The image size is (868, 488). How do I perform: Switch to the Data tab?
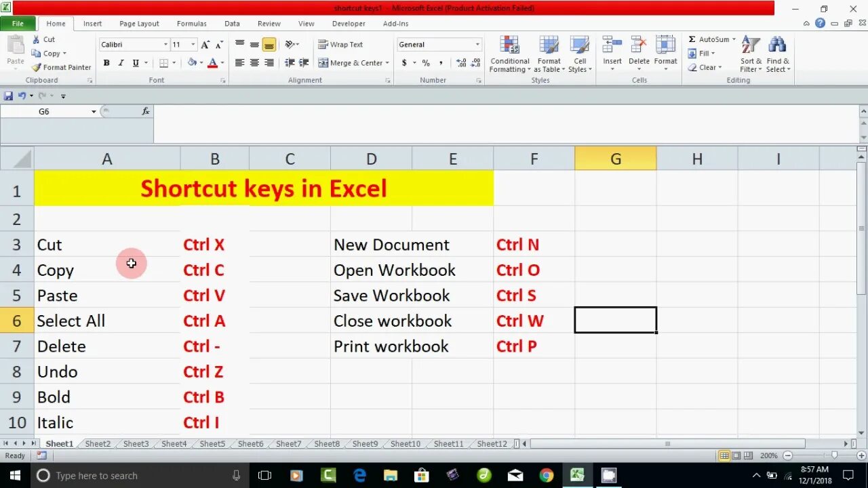point(233,24)
